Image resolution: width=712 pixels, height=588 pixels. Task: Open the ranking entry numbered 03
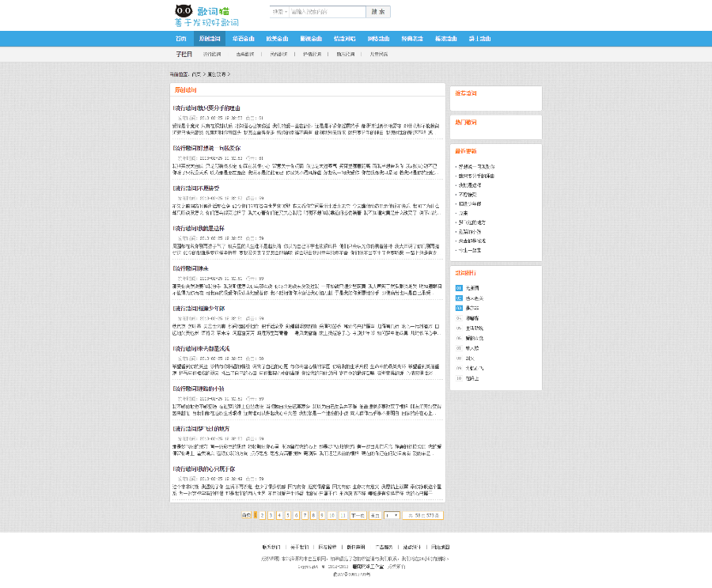[472, 308]
